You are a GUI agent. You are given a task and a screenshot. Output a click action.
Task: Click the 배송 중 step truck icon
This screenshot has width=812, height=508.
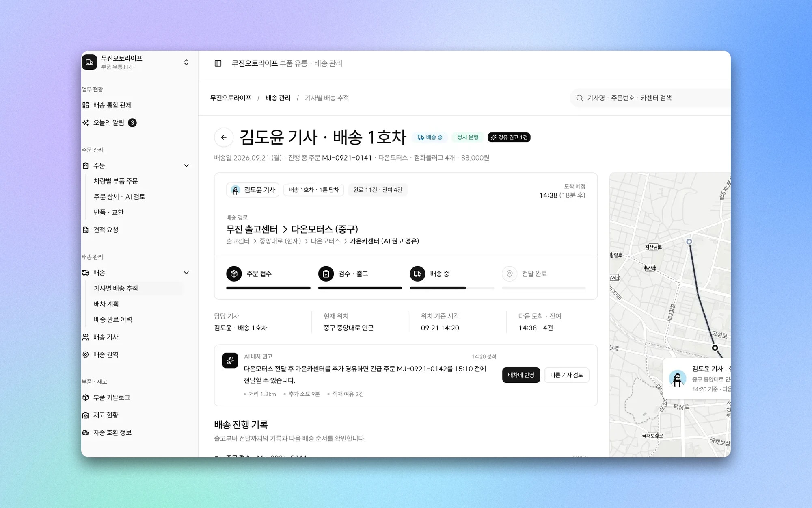(x=417, y=274)
